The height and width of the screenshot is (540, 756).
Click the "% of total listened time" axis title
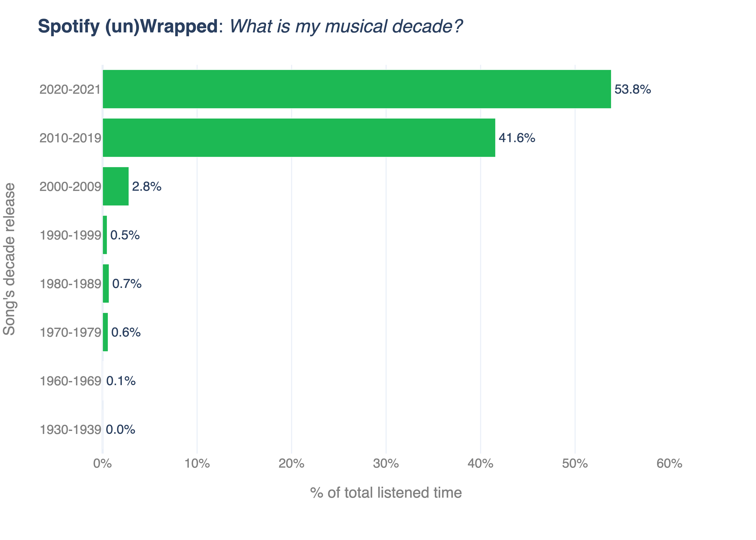[x=386, y=493]
